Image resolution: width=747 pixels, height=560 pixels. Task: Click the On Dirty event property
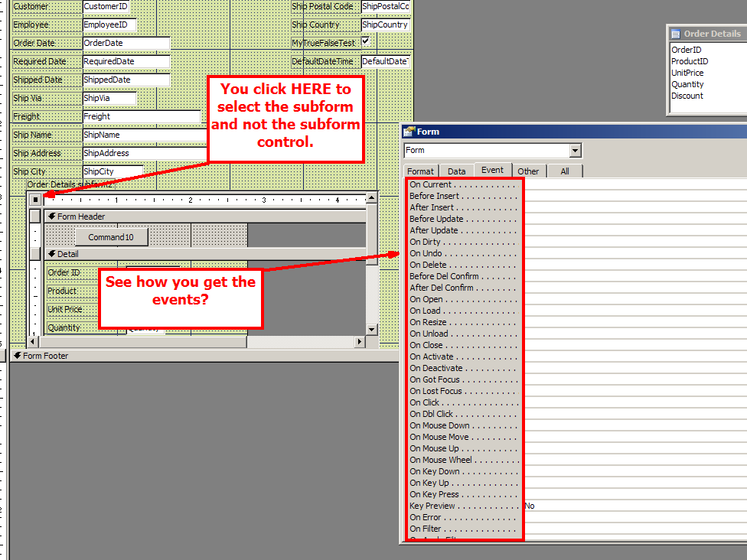coord(464,242)
